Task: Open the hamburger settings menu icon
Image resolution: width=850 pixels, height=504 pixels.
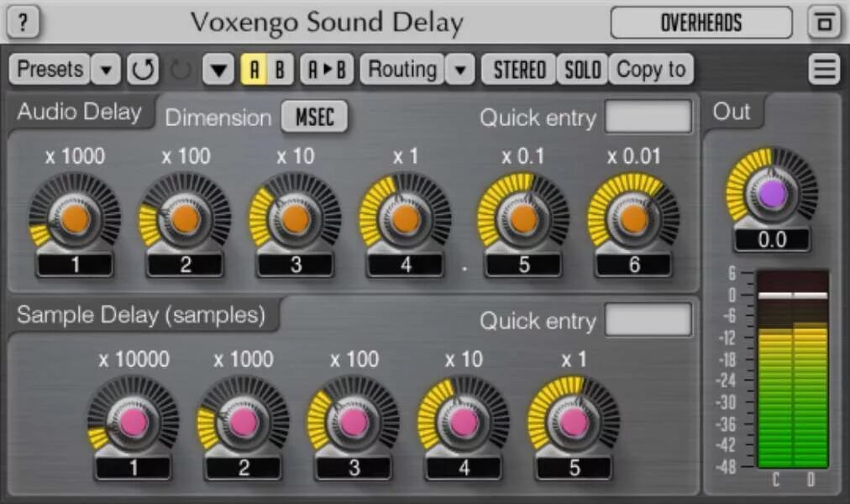Action: click(824, 70)
